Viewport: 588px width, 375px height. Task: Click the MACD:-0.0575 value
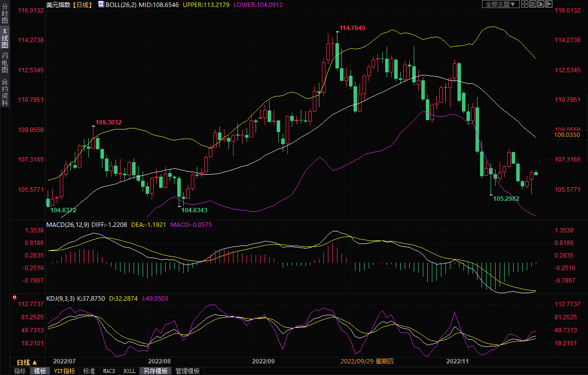[191, 224]
